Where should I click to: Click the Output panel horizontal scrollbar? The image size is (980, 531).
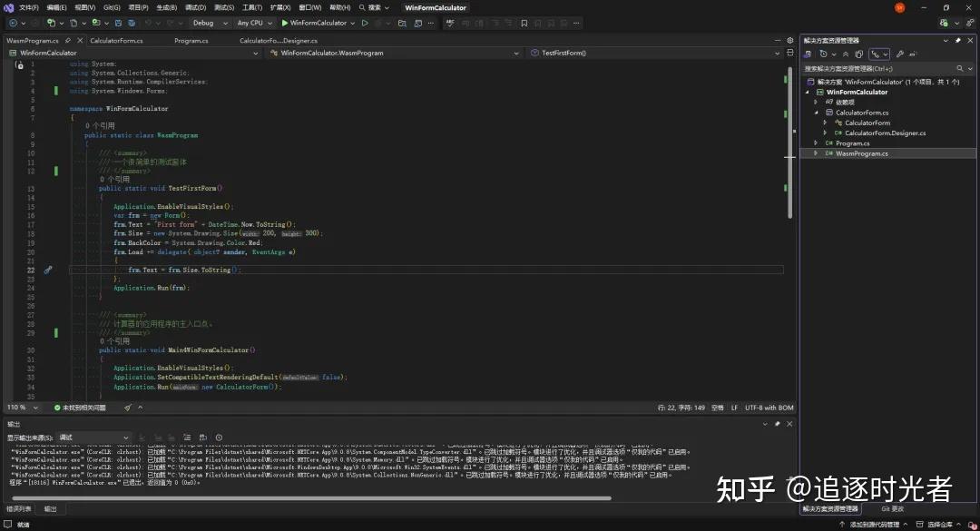pos(311,498)
